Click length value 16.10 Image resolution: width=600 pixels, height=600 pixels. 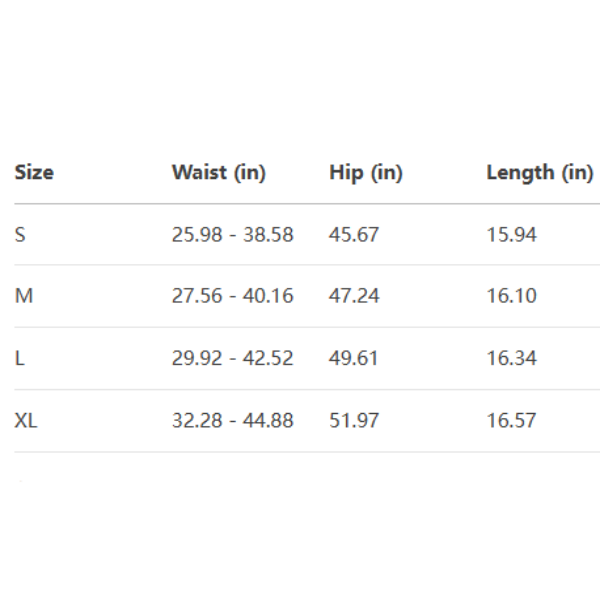click(511, 296)
